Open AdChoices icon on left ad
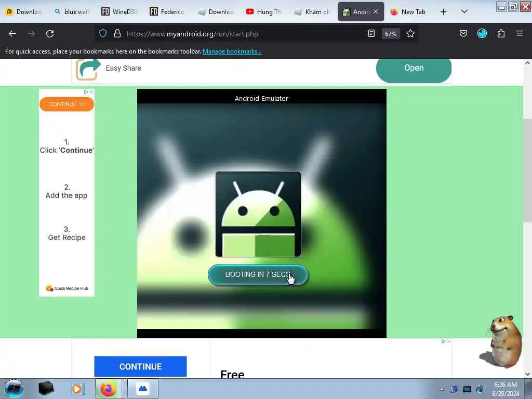This screenshot has height=399, width=532. 86,92
